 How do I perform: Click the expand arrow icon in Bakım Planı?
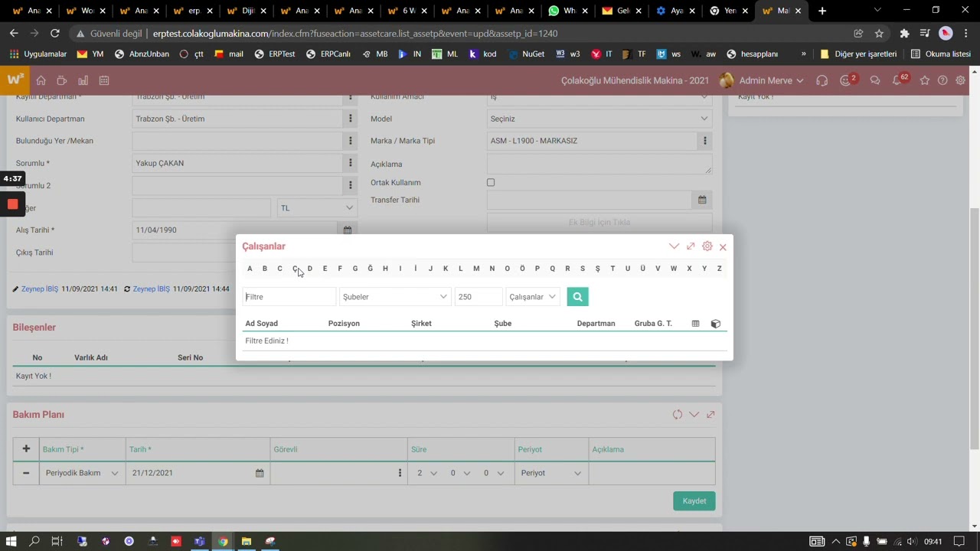pyautogui.click(x=710, y=415)
